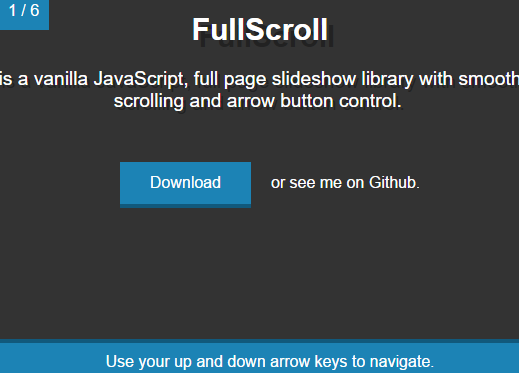
Task: Click the footer text about arrow keys
Action: pyautogui.click(x=270, y=362)
